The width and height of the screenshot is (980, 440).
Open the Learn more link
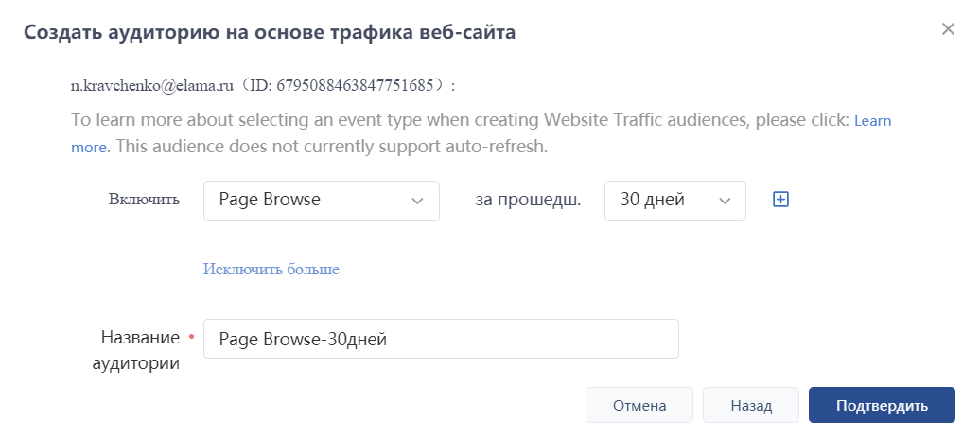[872, 121]
